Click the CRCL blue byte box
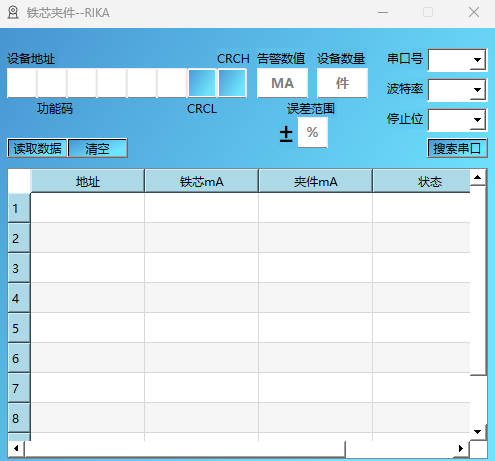The image size is (495, 461). click(x=202, y=83)
